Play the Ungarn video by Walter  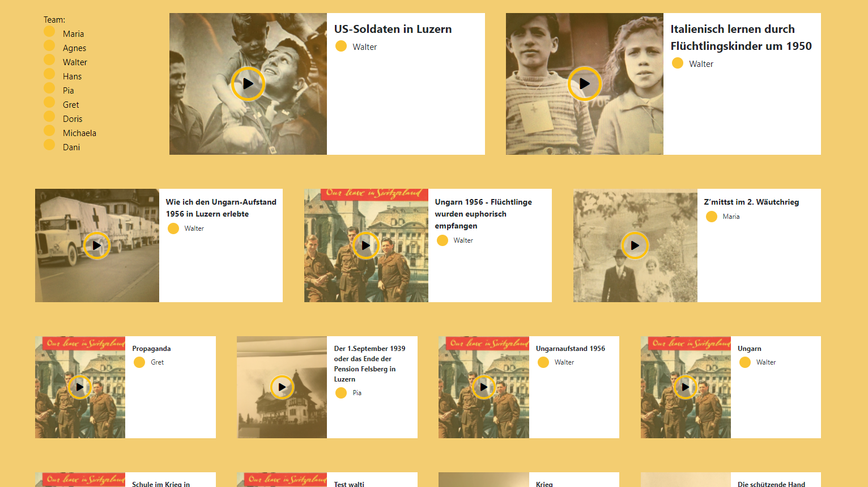(x=686, y=387)
